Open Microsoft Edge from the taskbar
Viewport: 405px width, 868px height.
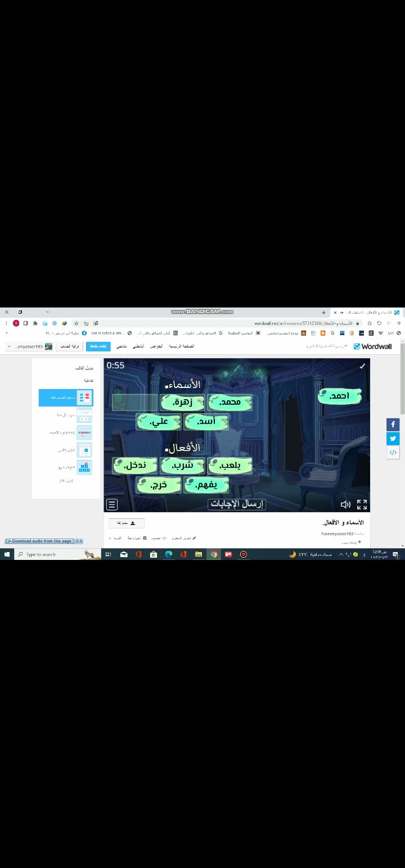tap(168, 554)
